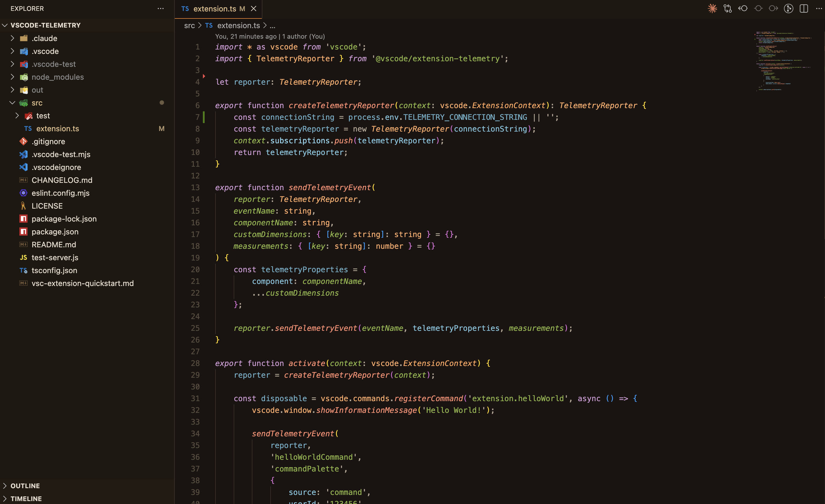Select src in the breadcrumb bar
This screenshot has width=825, height=504.
[x=189, y=25]
